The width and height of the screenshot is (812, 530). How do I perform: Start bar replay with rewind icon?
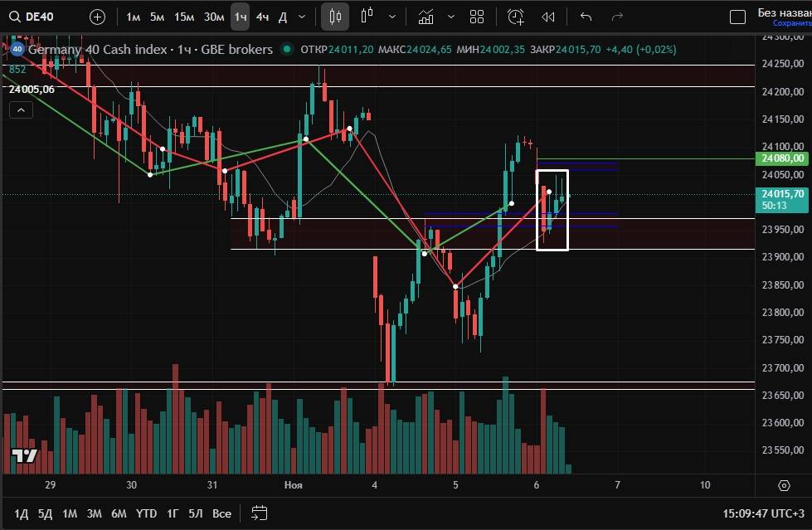pos(547,17)
